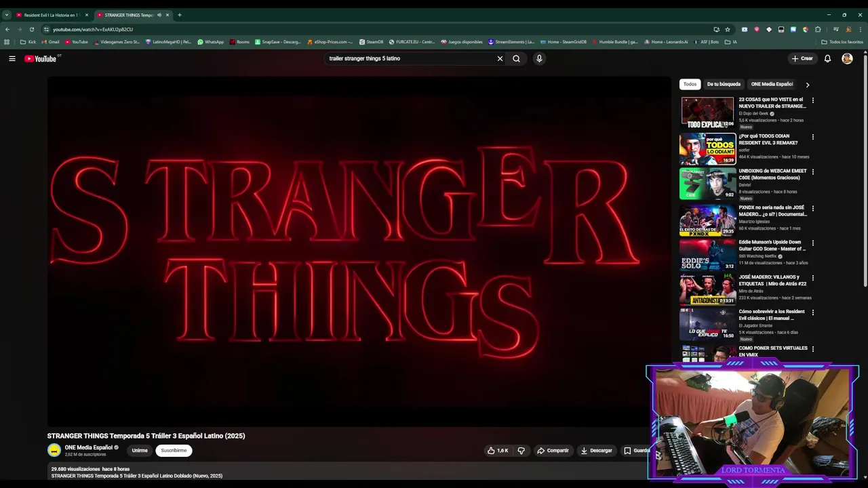The width and height of the screenshot is (868, 488).
Task: Open options for PXNDX no sería nada video
Action: pyautogui.click(x=812, y=208)
